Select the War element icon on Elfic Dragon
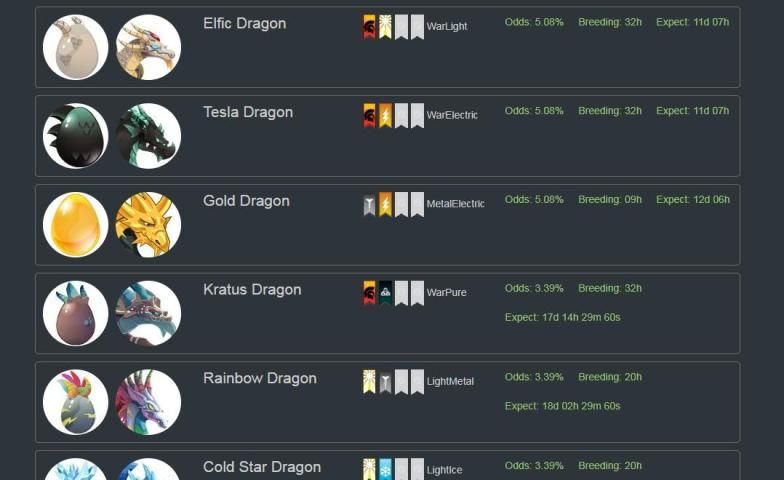 (370, 26)
